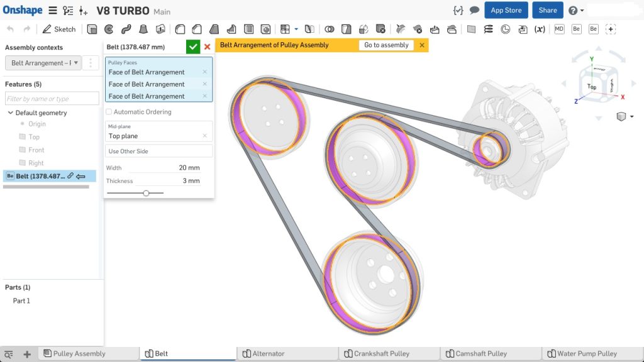Open the Belt Arrangement context dropdown
This screenshot has width=644, height=362.
pos(43,63)
